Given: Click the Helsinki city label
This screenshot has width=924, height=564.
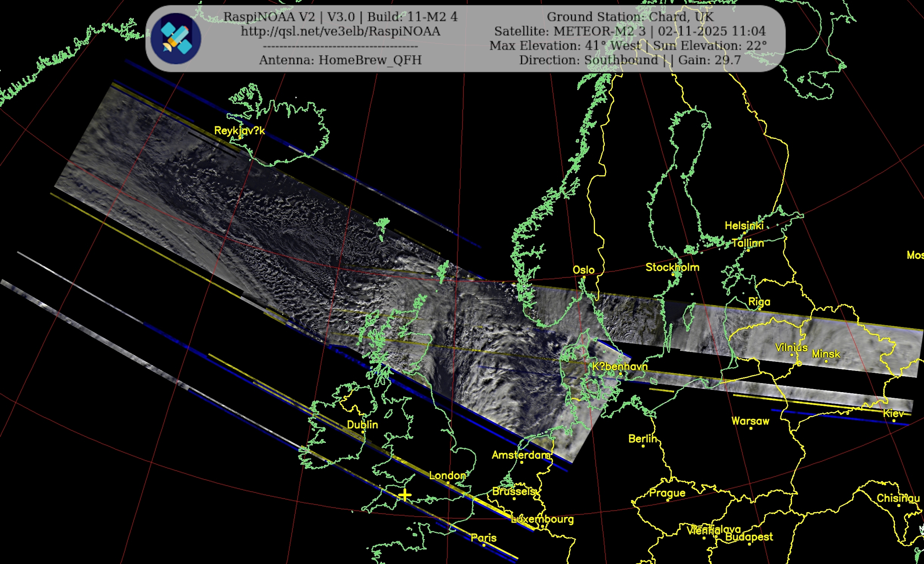Looking at the screenshot, I should (744, 226).
